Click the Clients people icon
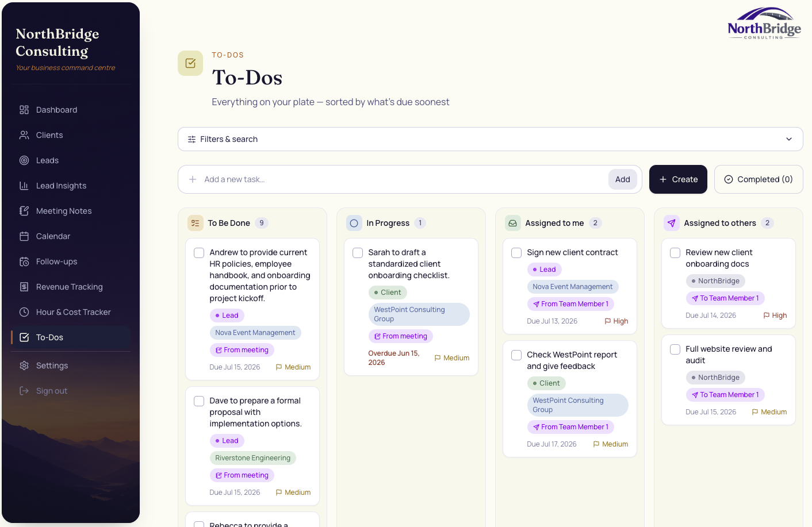Viewport: 812px width, 527px height. tap(24, 135)
